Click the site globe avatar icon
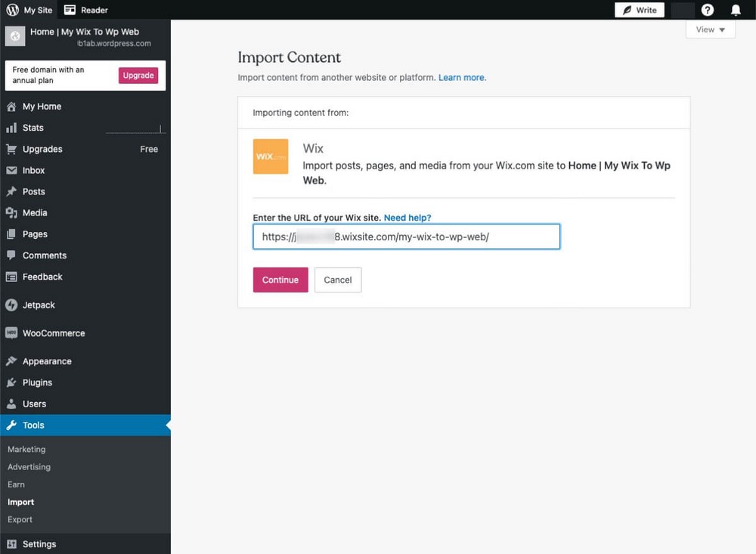 15,36
